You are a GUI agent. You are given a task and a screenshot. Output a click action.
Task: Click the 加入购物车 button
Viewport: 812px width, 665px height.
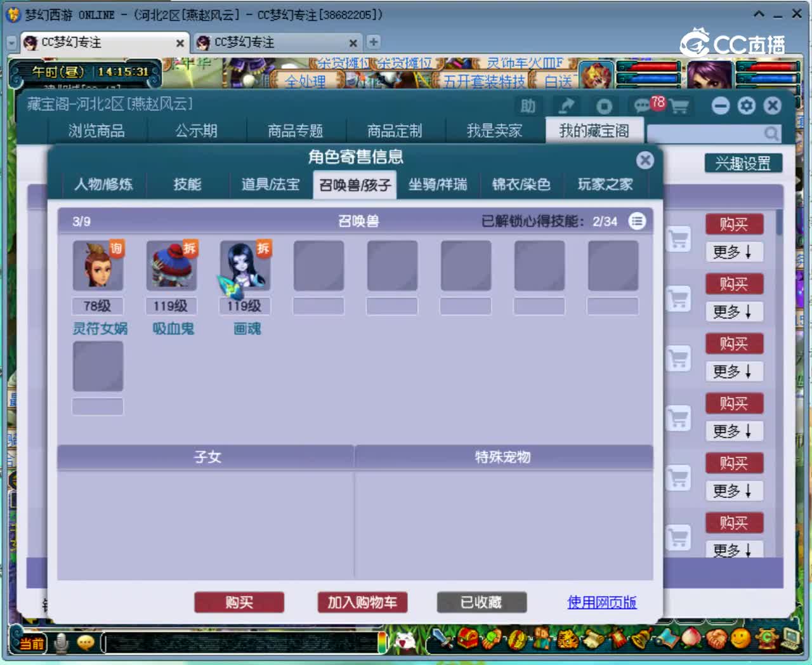tap(362, 602)
